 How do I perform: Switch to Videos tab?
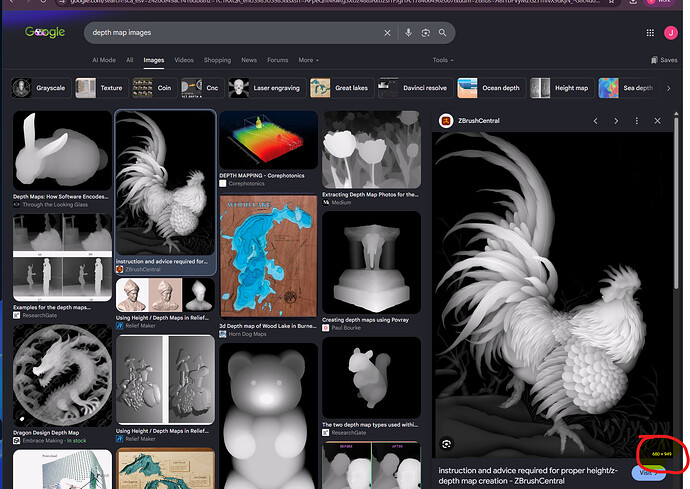tap(184, 60)
